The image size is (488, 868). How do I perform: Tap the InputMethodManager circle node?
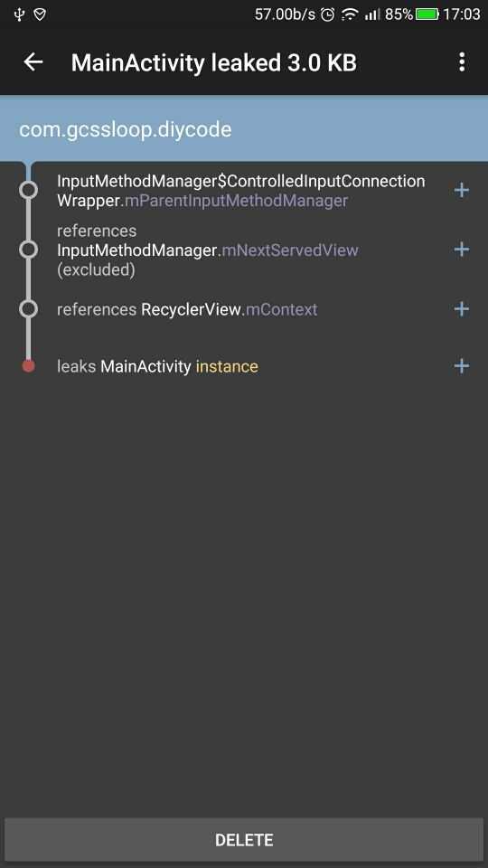pyautogui.click(x=28, y=250)
